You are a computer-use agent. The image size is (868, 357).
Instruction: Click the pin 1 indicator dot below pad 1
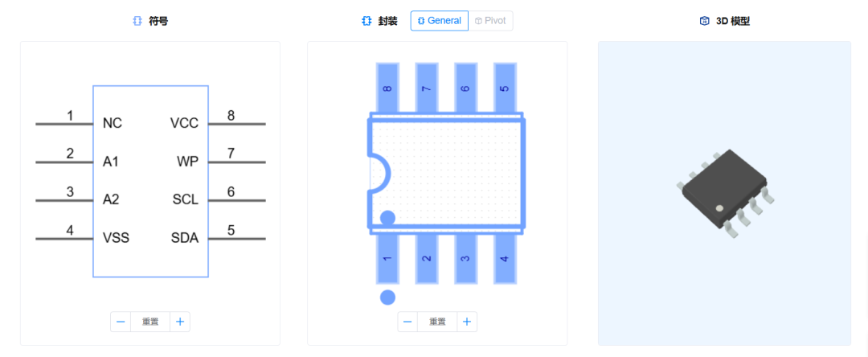(x=387, y=297)
